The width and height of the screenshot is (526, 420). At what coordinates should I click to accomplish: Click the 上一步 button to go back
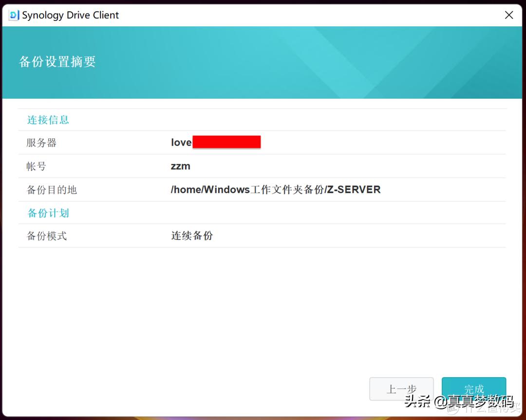coord(401,389)
